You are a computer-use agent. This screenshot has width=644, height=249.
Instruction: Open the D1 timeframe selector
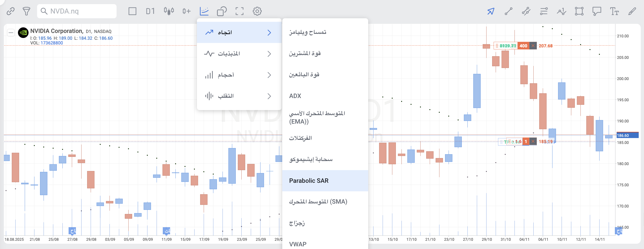click(150, 11)
